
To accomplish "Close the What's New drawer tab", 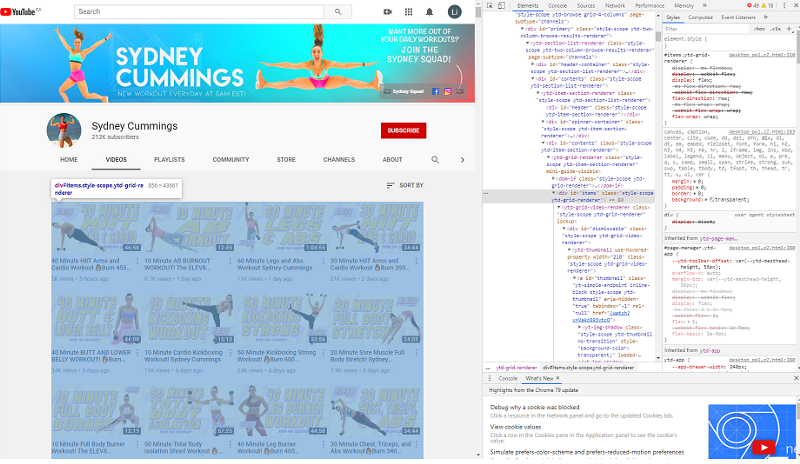I will 558,378.
